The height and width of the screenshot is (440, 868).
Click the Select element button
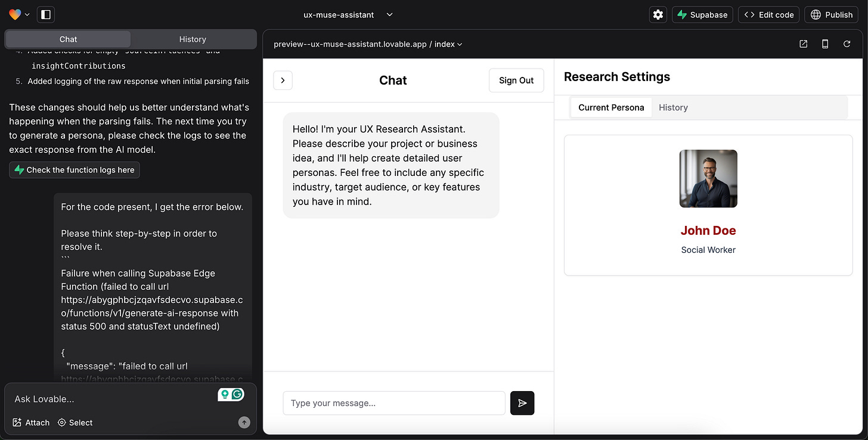75,422
